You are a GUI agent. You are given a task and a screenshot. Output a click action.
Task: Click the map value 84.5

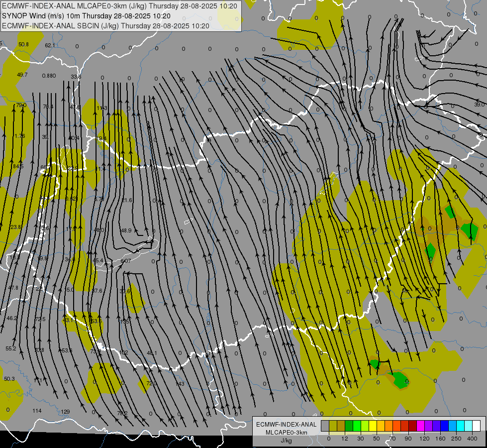click(x=18, y=166)
